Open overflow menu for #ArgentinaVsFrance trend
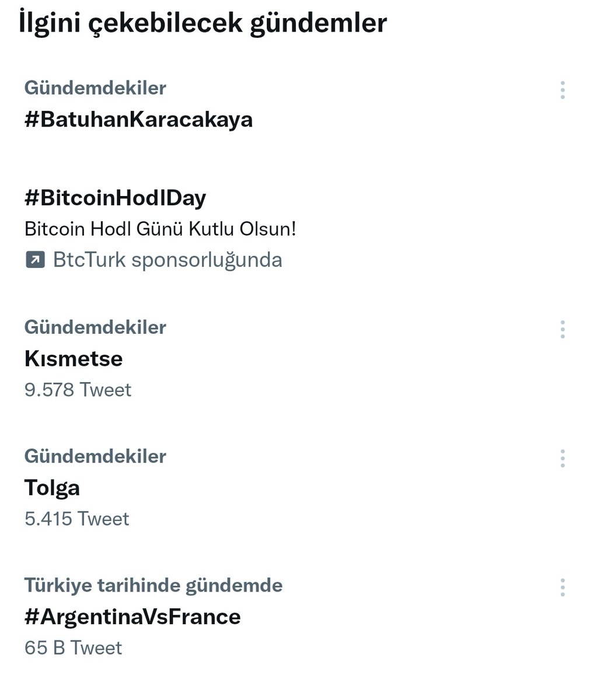The height and width of the screenshot is (700, 593). [x=562, y=587]
